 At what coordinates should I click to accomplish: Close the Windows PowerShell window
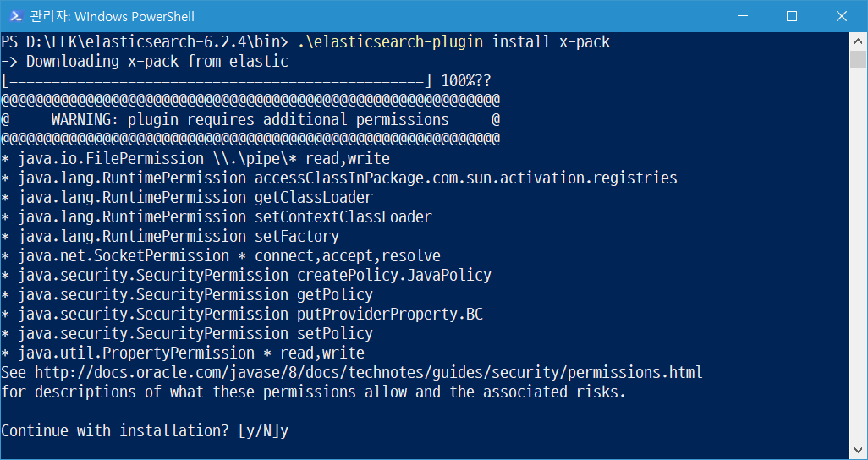[842, 16]
